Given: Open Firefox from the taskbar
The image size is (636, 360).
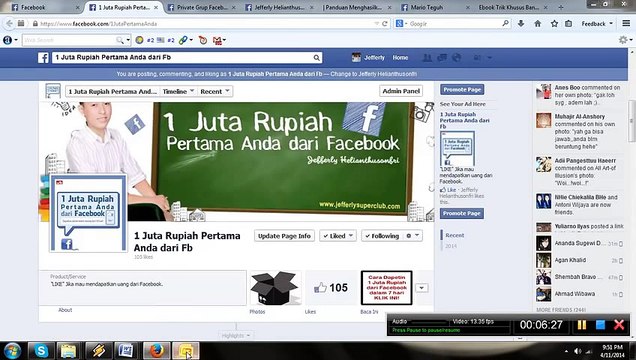Looking at the screenshot, I should tap(156, 350).
